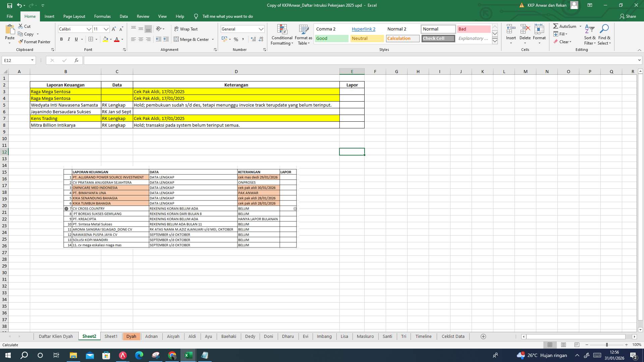
Task: Click the Share button
Action: click(x=630, y=16)
